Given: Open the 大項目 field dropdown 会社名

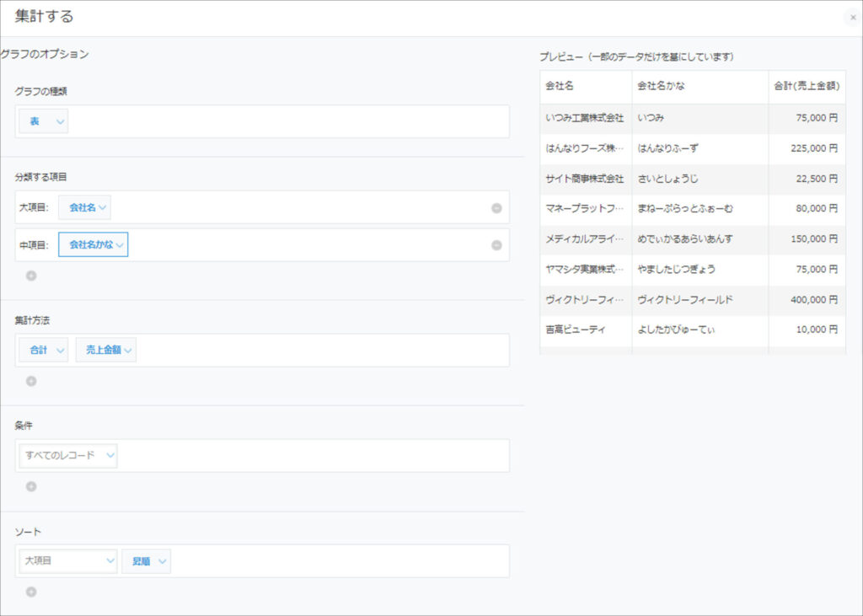Looking at the screenshot, I should tap(84, 207).
